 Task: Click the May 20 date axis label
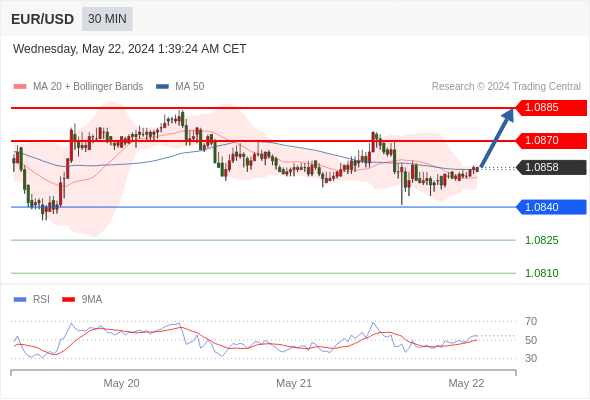121,383
